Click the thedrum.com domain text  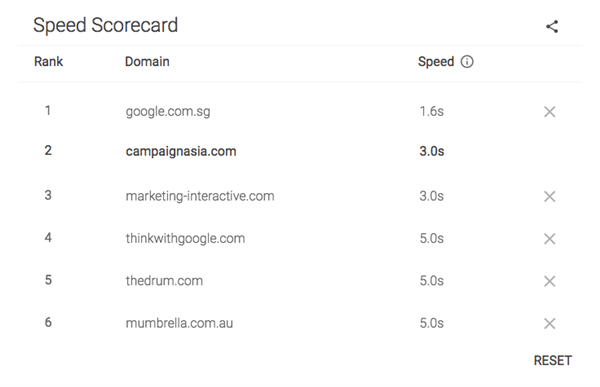(x=164, y=281)
